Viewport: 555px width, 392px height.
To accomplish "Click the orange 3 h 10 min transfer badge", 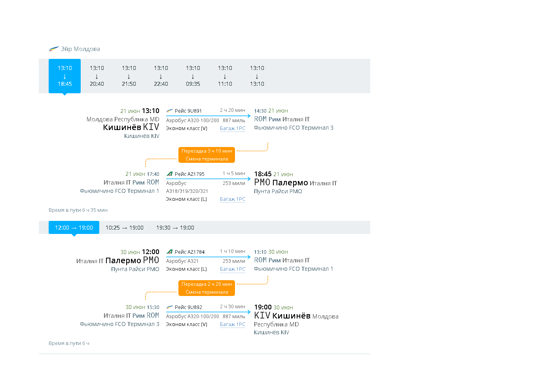I will [206, 155].
